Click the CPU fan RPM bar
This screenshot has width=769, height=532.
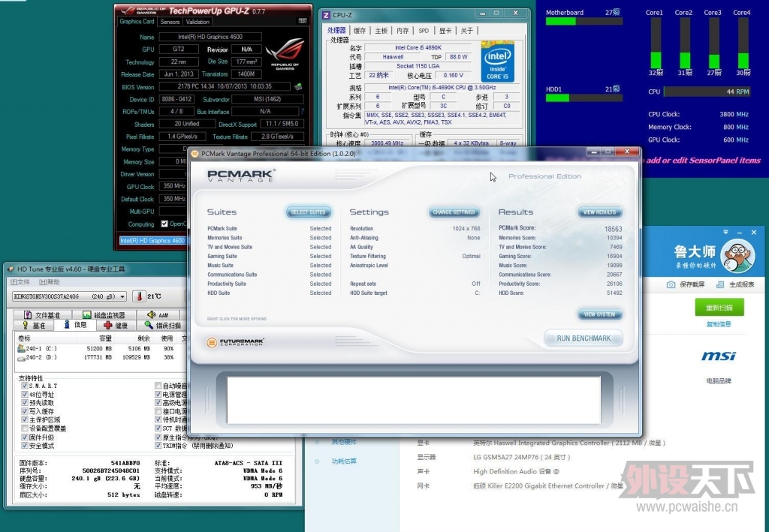[x=707, y=92]
